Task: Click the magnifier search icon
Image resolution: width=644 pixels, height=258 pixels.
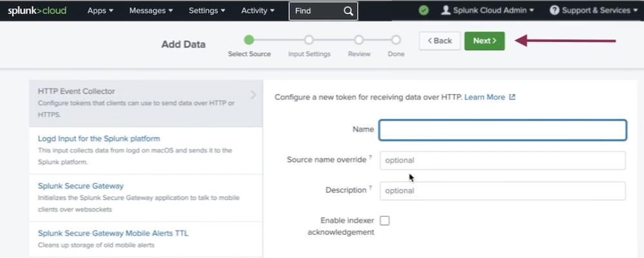Action: 348,11
